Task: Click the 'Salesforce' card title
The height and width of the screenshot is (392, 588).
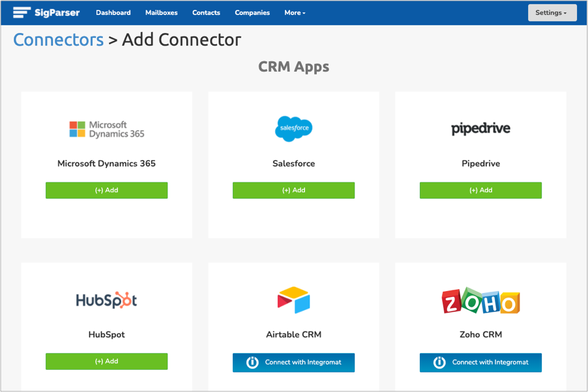Action: point(293,163)
